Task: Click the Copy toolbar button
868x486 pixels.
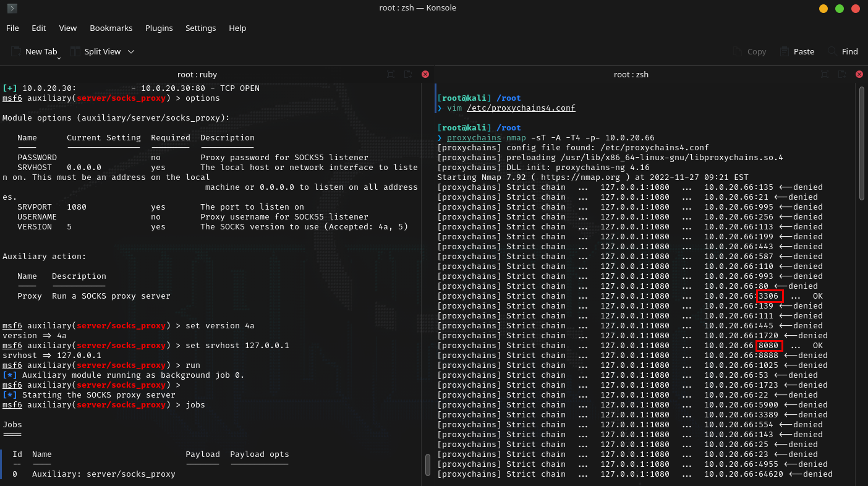Action: coord(749,52)
